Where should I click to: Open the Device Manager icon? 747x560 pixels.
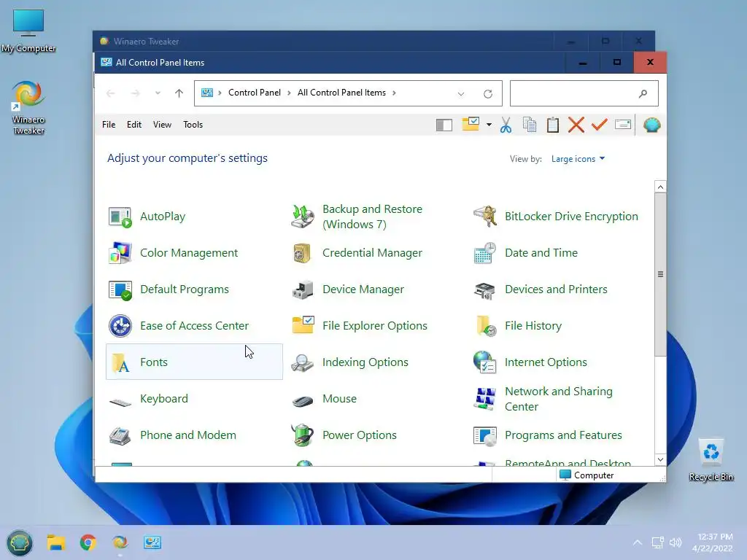pyautogui.click(x=303, y=289)
